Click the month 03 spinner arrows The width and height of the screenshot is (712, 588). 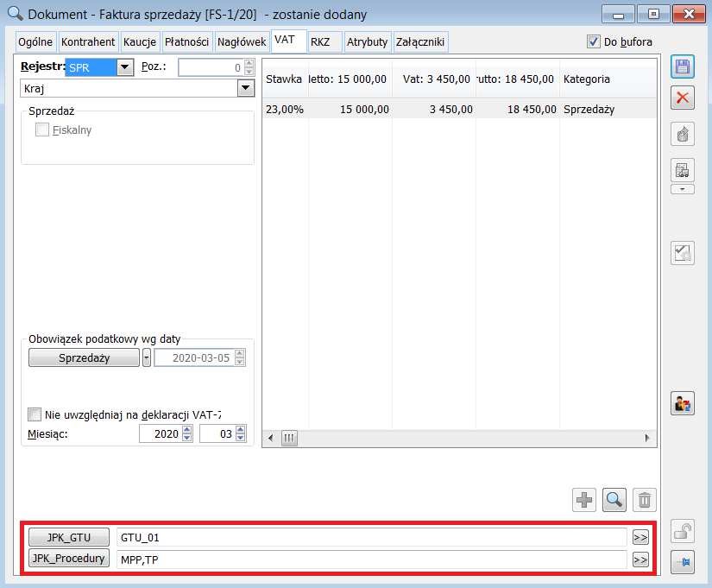[241, 433]
